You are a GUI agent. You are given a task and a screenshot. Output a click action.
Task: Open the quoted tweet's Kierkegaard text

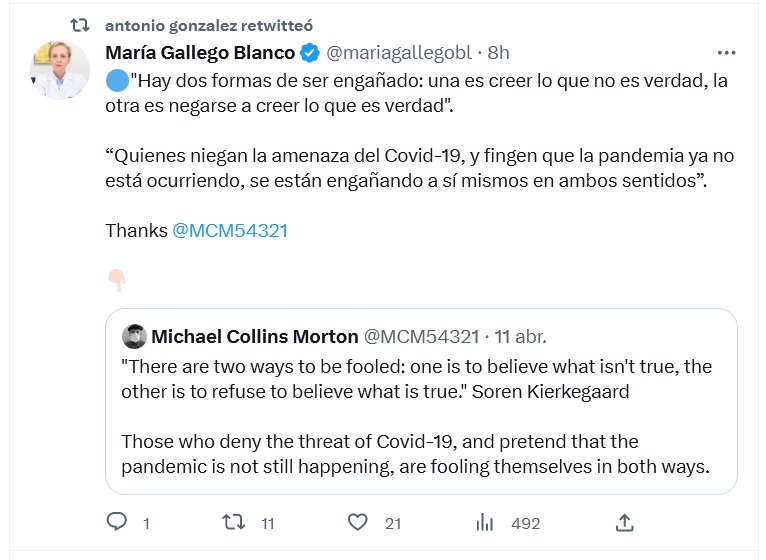click(416, 379)
